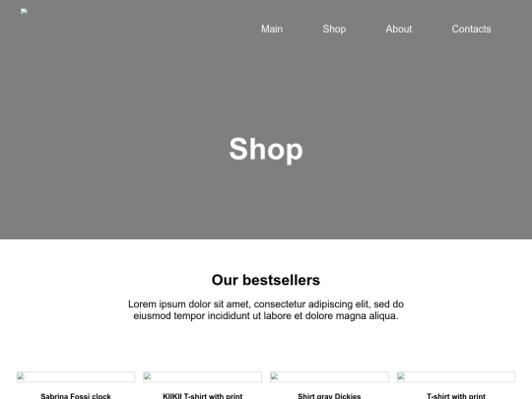532x399 pixels.
Task: Click the Our bestsellers section heading
Action: 266,280
